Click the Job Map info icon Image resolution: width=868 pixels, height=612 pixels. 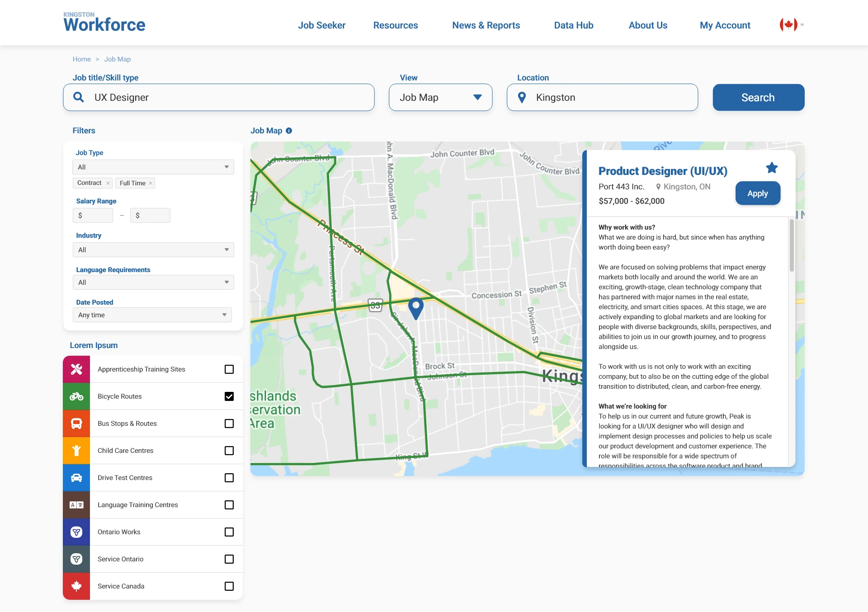[x=289, y=131]
